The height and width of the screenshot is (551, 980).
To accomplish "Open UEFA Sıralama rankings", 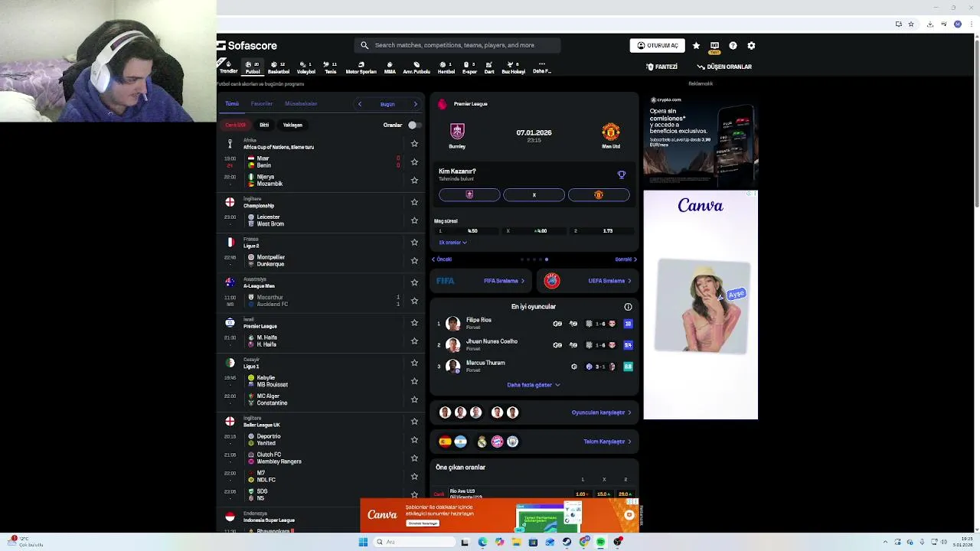I will 587,281.
